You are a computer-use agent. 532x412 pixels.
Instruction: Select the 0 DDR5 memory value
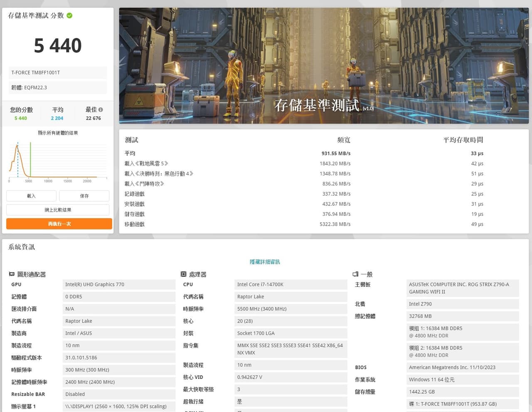[119, 297]
